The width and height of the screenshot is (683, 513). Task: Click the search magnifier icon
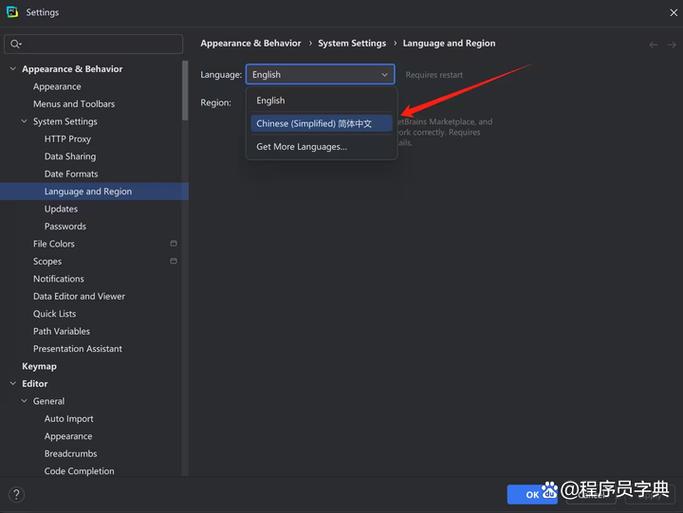[x=15, y=44]
